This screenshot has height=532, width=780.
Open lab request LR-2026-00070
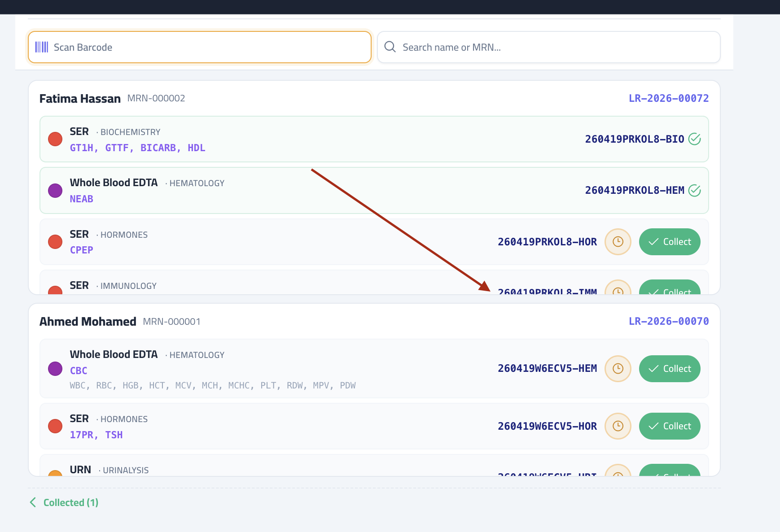click(x=668, y=321)
